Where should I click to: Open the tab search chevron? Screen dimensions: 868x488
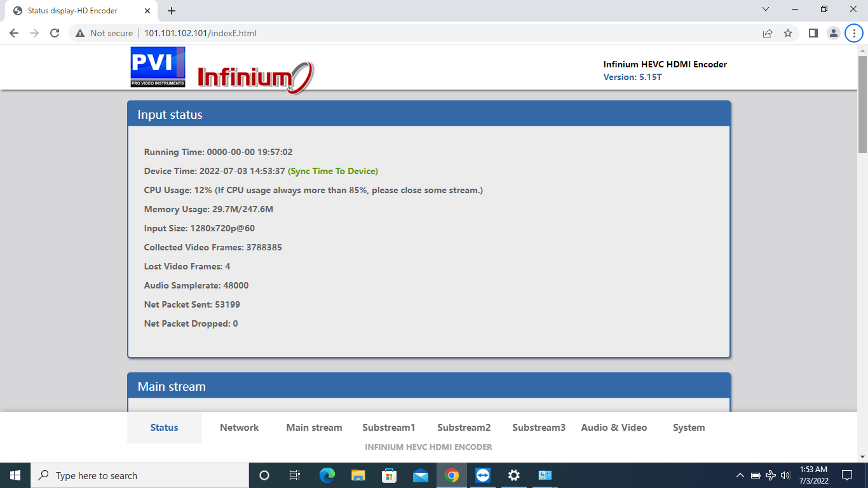point(765,10)
